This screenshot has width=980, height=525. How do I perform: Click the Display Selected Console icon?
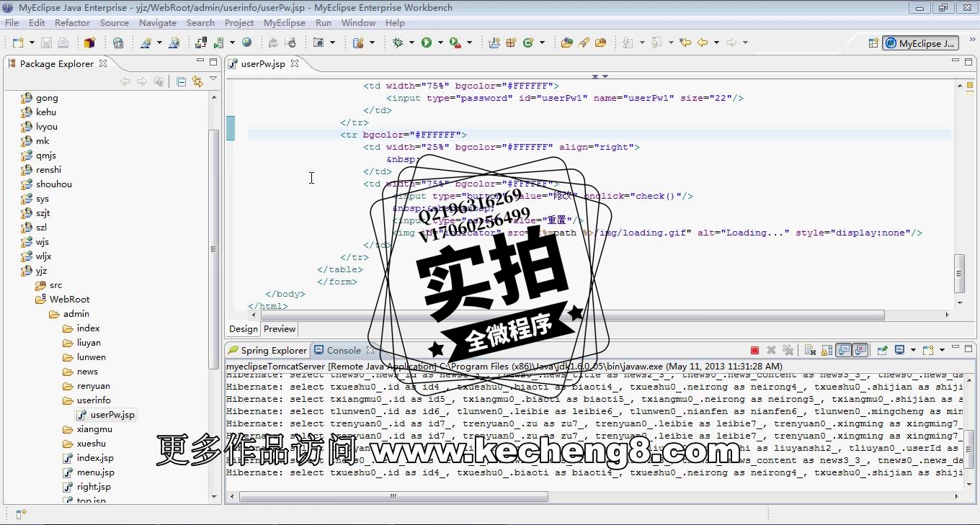tap(899, 350)
